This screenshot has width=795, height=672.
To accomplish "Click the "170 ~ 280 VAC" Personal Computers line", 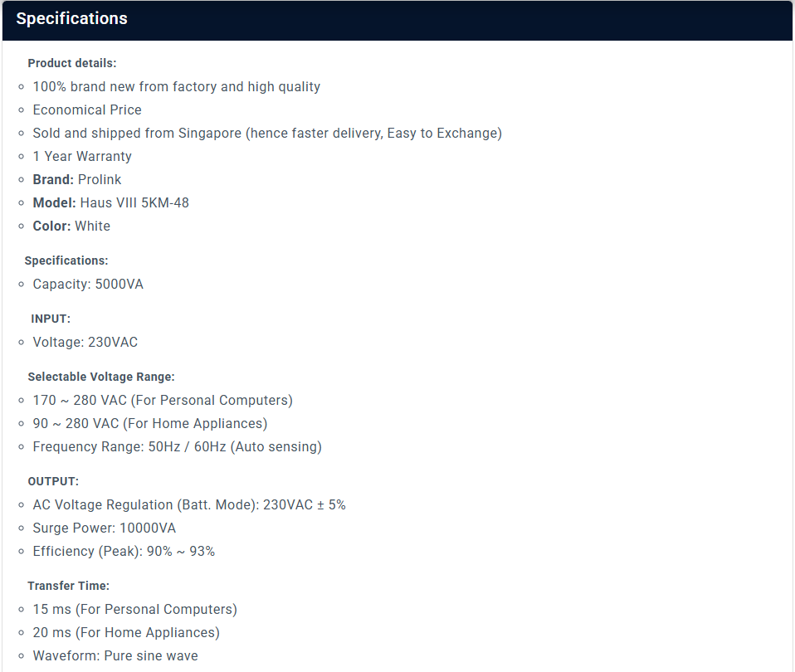I will [x=163, y=400].
